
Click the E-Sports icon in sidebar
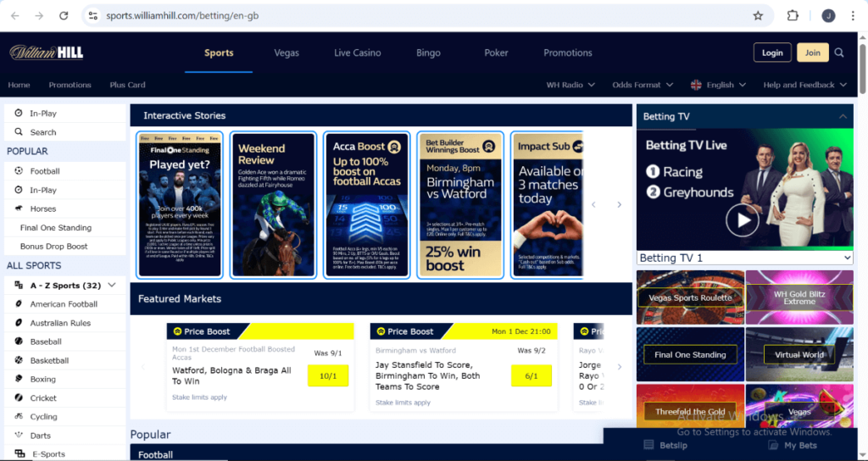20,454
